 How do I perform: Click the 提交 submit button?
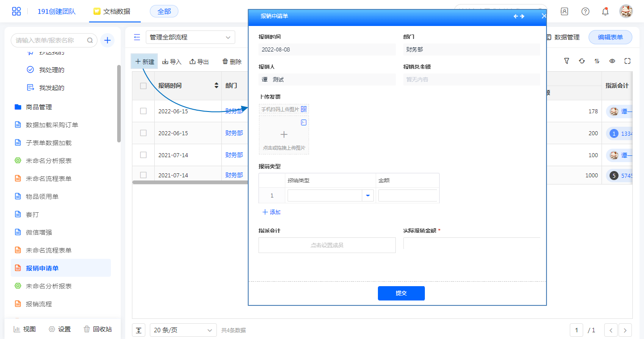coord(401,293)
